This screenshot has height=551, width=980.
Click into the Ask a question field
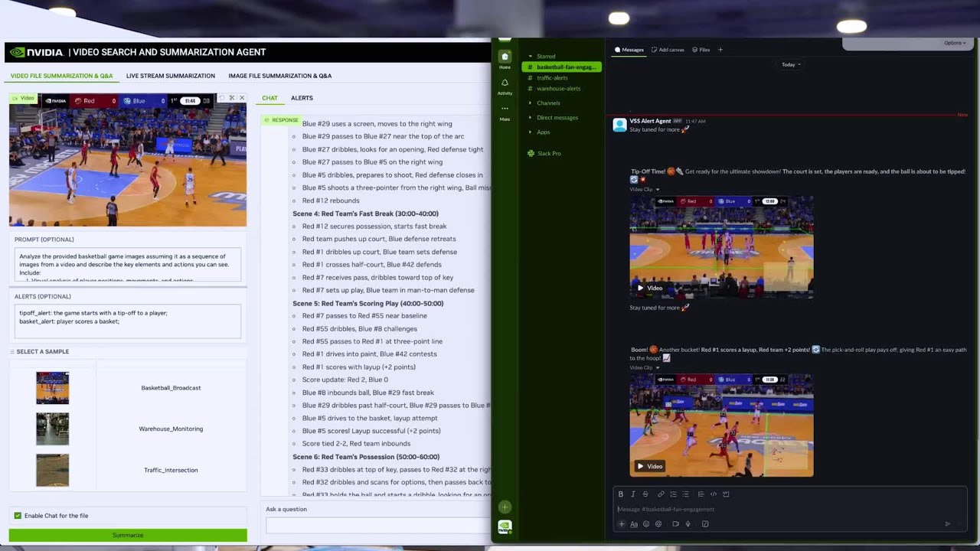[377, 525]
